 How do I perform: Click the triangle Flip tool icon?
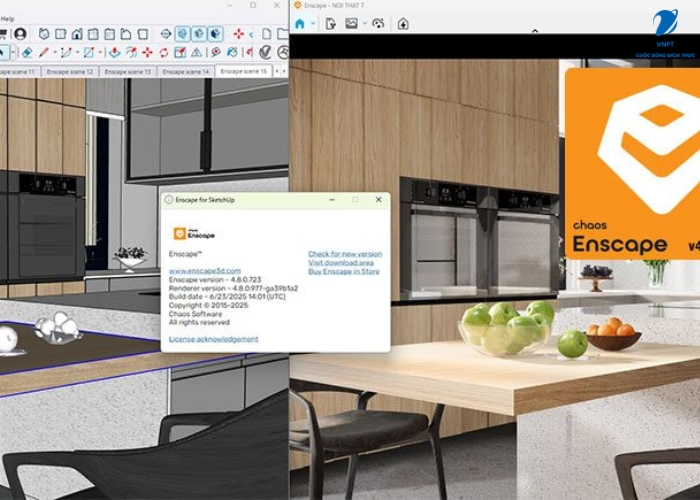pyautogui.click(x=197, y=52)
